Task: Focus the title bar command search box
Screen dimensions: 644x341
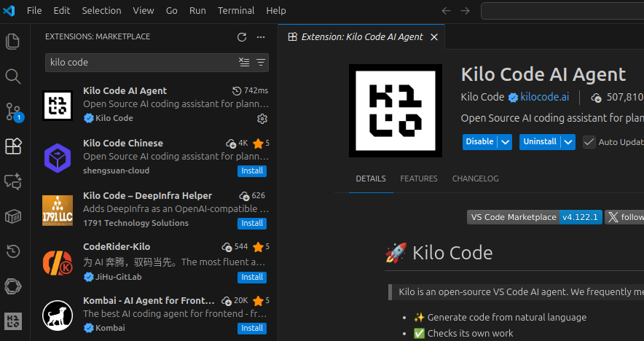Action: 562,11
